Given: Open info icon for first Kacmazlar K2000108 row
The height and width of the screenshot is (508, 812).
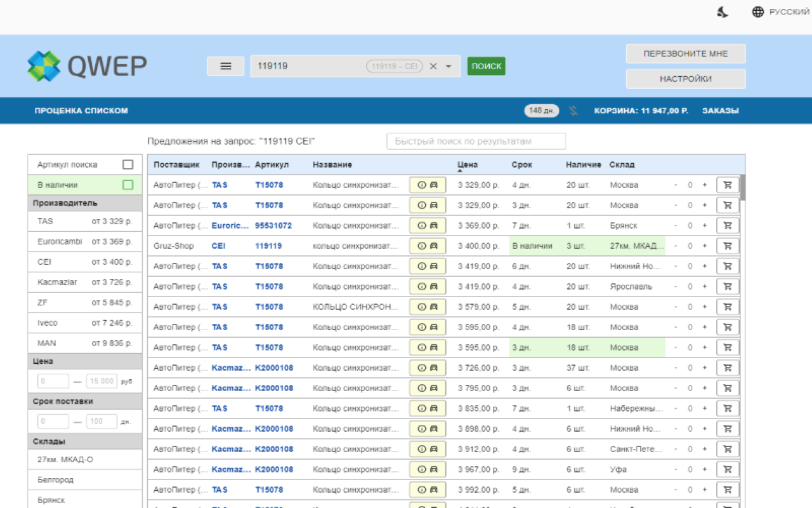Looking at the screenshot, I should [422, 368].
